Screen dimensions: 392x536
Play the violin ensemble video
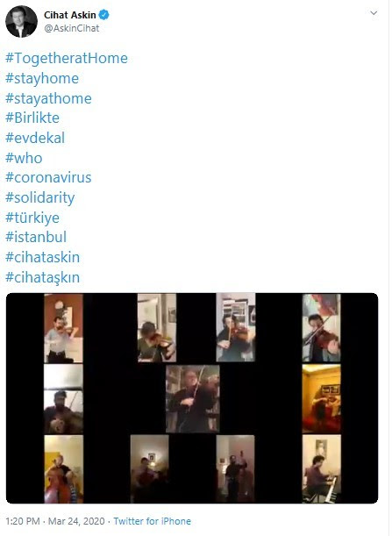pyautogui.click(x=192, y=398)
